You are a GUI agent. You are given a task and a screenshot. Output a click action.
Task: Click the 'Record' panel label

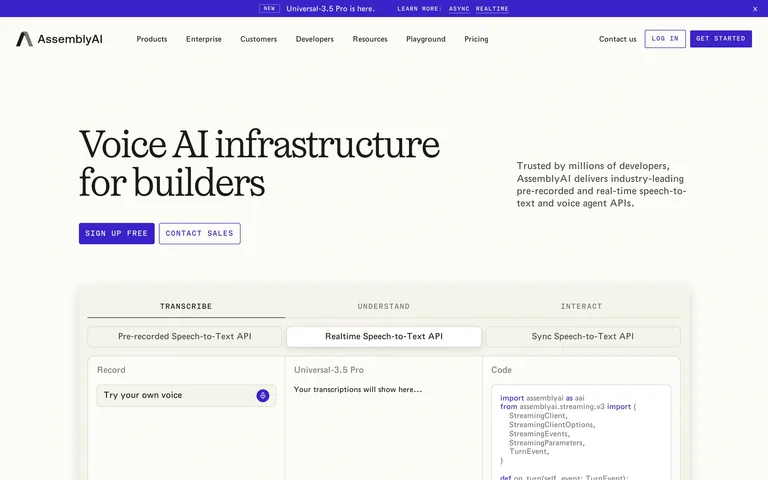point(111,370)
